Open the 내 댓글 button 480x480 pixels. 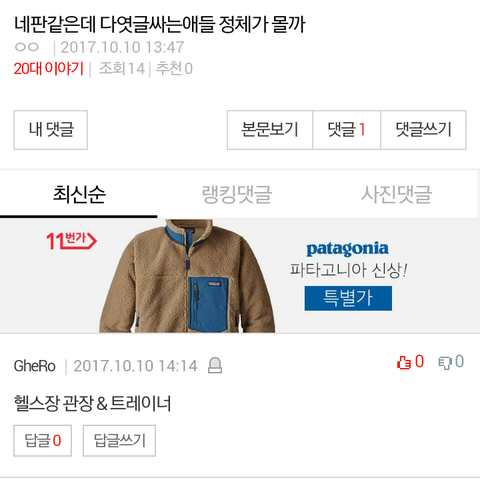pos(51,130)
